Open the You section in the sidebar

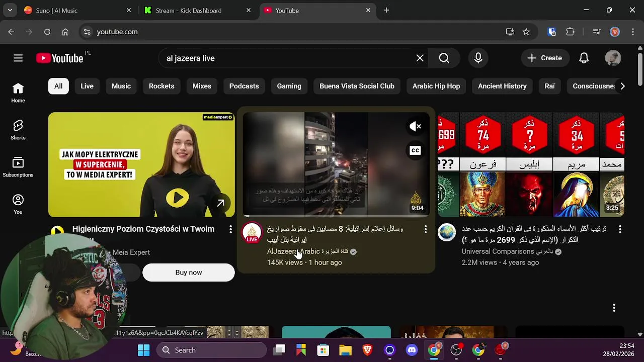(x=18, y=205)
